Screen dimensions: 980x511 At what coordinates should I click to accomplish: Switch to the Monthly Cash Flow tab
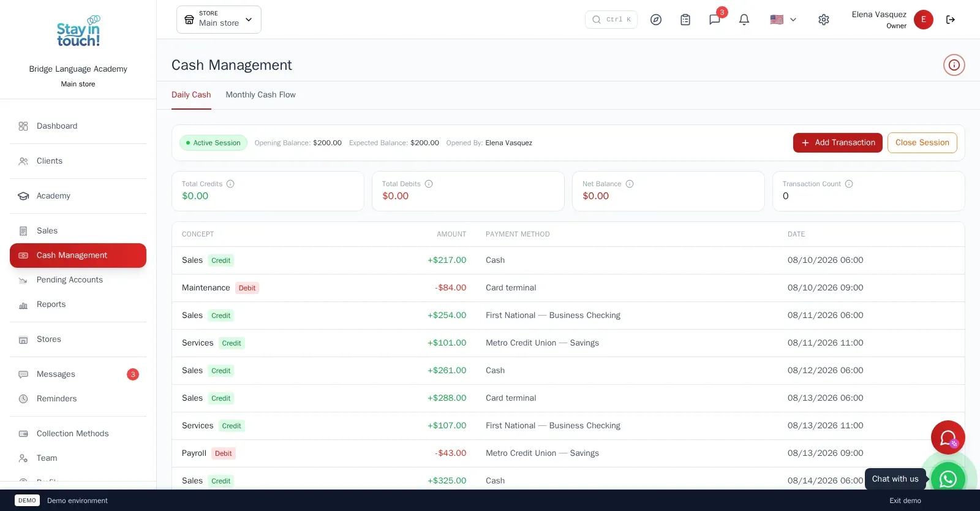pos(260,95)
